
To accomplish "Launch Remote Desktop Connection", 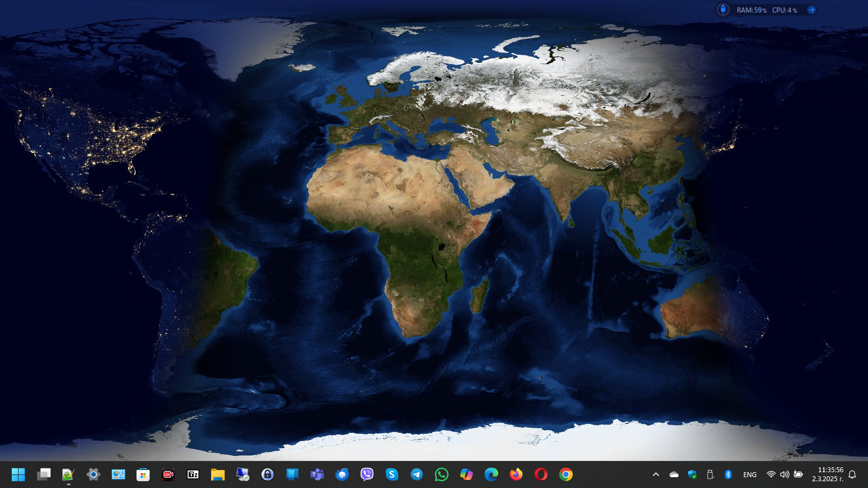I will 243,474.
